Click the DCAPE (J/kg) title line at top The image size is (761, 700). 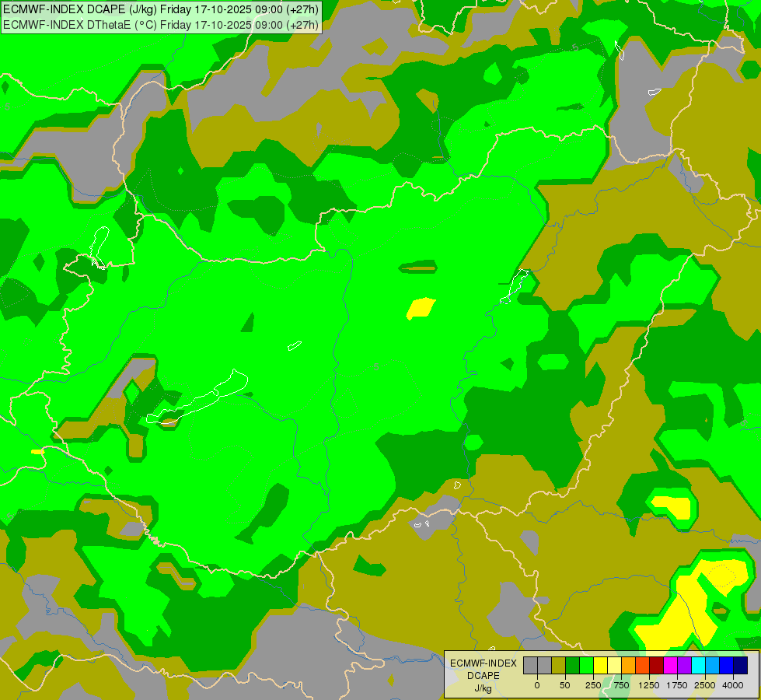point(161,9)
